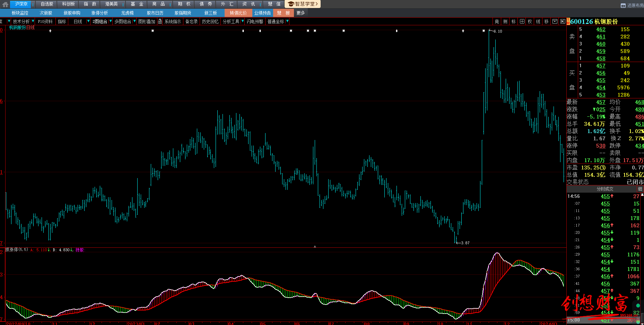Image resolution: width=644 pixels, height=325 pixels.
Task: Switch to the 基金 tab
Action: [137, 4]
